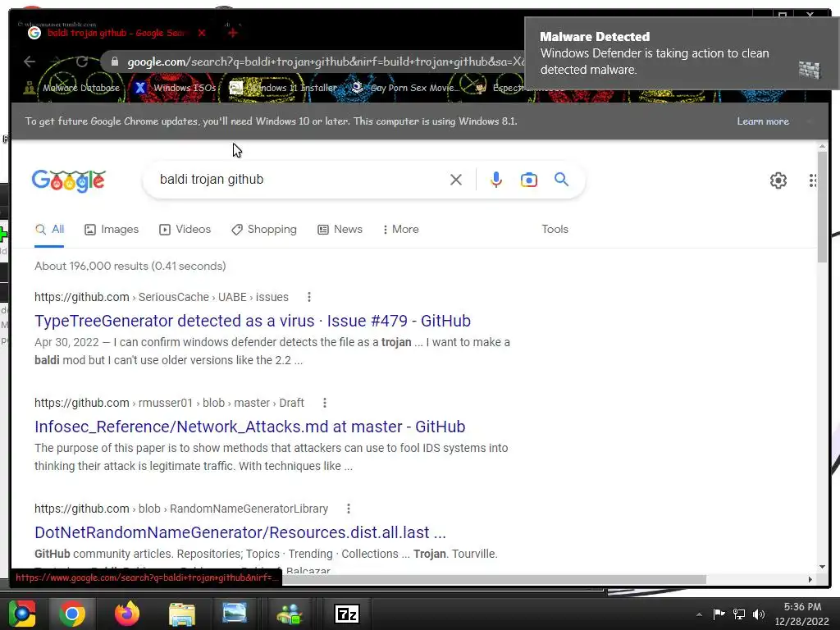The image size is (840, 630).
Task: Open Chrome from the taskbar
Action: pos(72,614)
